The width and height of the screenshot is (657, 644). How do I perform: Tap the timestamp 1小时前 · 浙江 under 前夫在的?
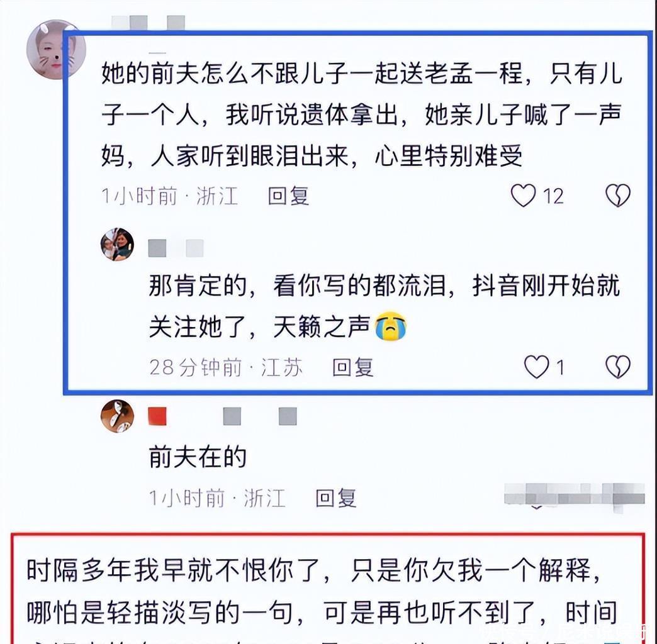(x=217, y=498)
